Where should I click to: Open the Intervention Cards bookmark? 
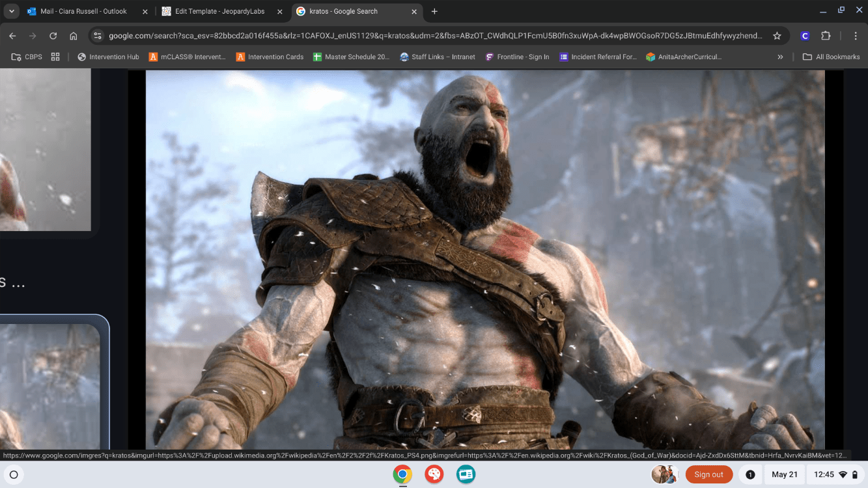click(270, 57)
